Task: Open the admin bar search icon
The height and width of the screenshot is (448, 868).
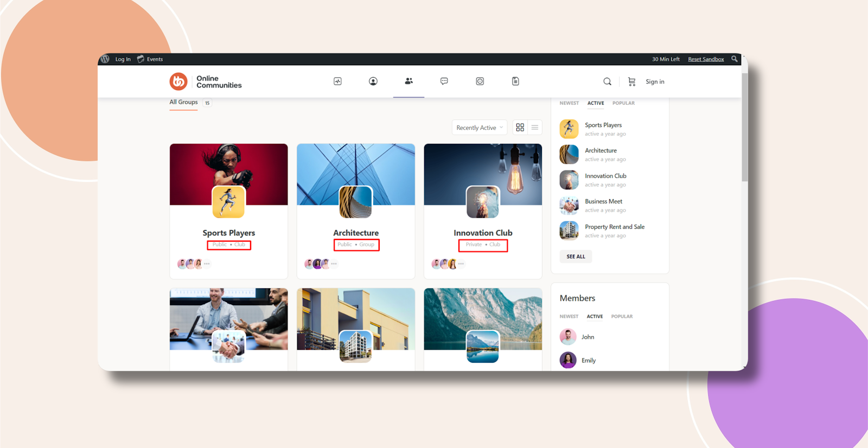Action: pyautogui.click(x=735, y=59)
